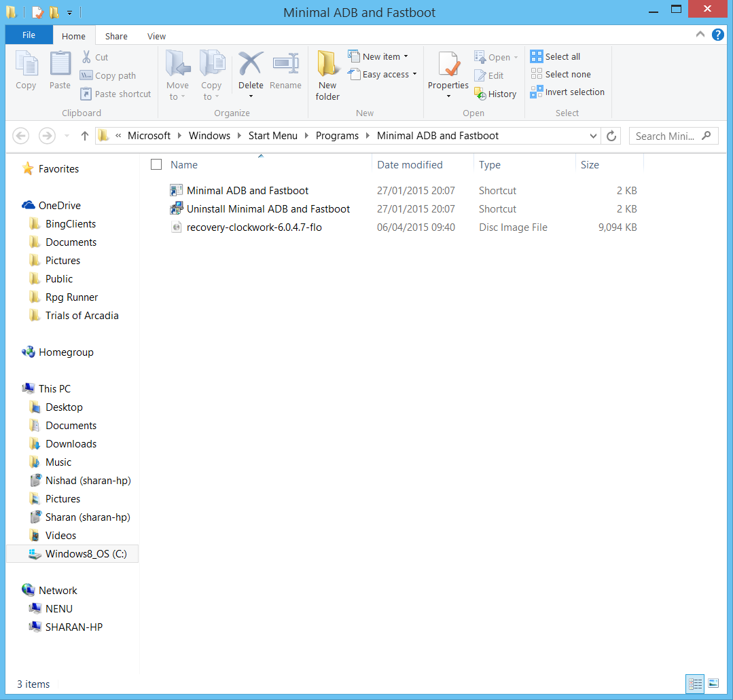The image size is (733, 700).
Task: Switch to the Share tab
Action: coord(116,36)
